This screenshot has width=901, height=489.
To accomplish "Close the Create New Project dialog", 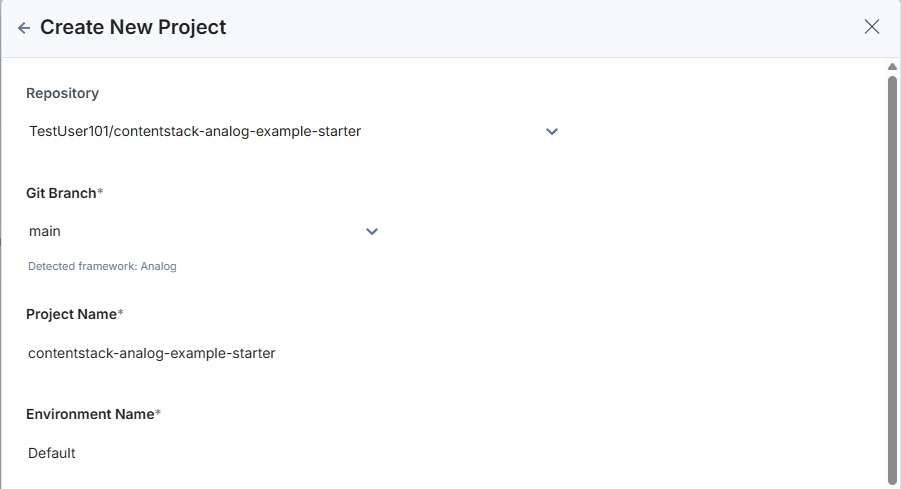I will (872, 27).
